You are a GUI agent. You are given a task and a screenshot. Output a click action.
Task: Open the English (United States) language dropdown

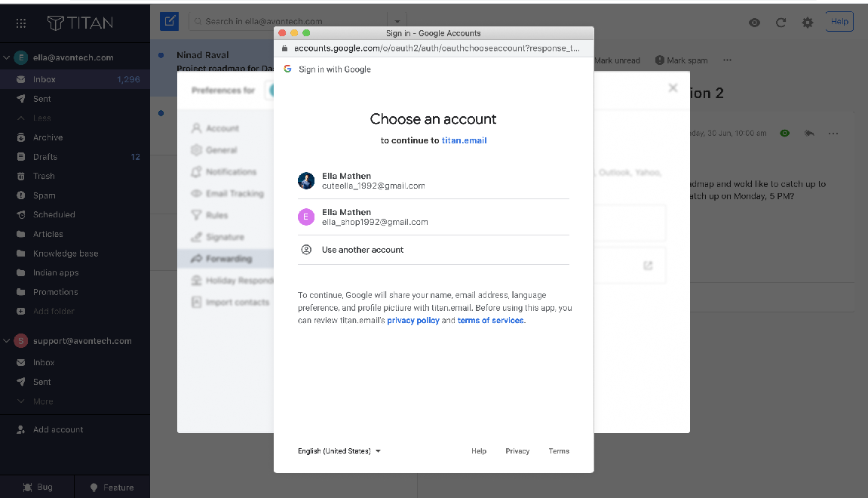[339, 451]
